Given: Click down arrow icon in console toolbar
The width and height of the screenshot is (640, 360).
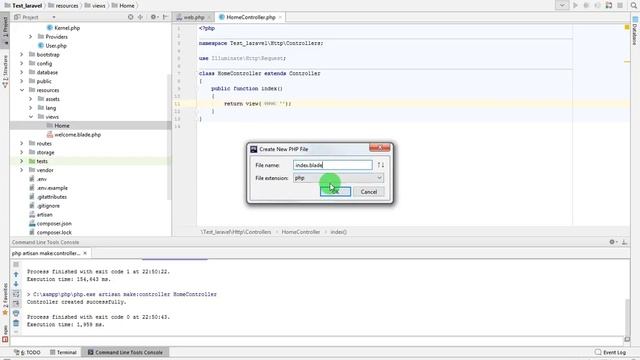Looking at the screenshot, I should click(x=16, y=284).
